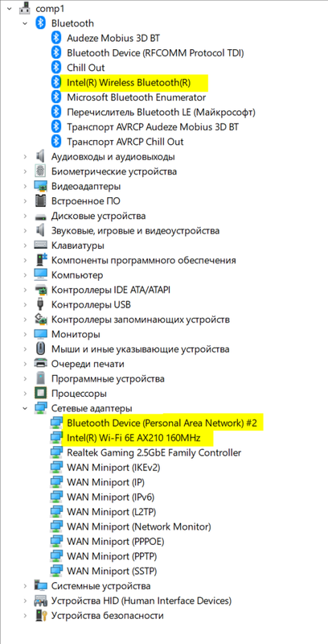
Task: Click the fingerprint icon for Биометрические устройства
Action: 40,171
